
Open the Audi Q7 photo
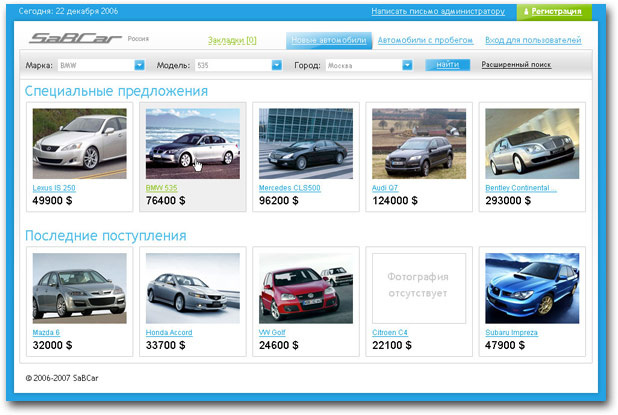tap(419, 144)
